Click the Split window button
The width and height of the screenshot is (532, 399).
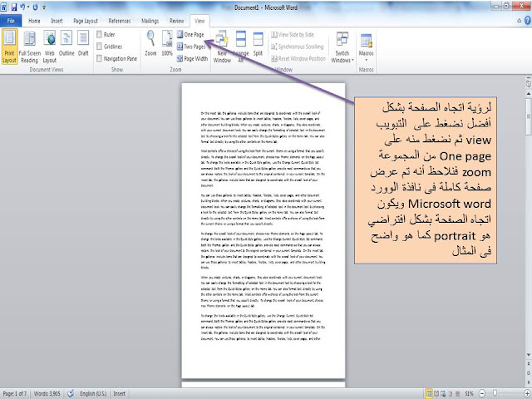(258, 43)
